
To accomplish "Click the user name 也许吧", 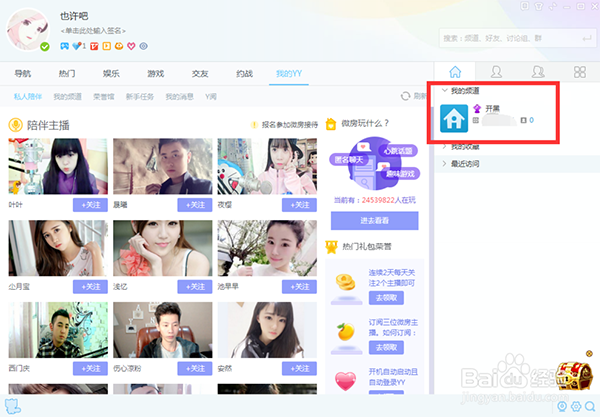I will [x=74, y=16].
